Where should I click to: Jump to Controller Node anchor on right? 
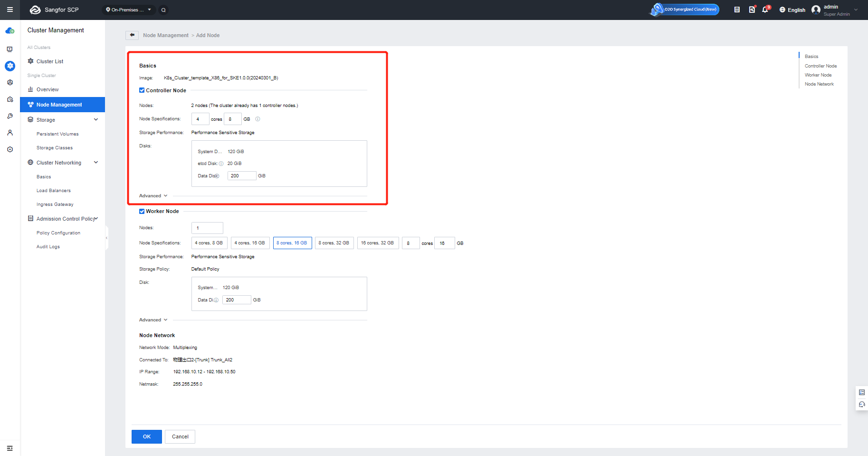(820, 66)
